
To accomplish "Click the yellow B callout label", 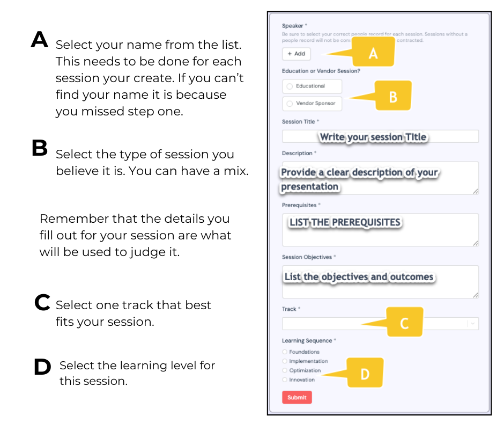I will click(392, 96).
